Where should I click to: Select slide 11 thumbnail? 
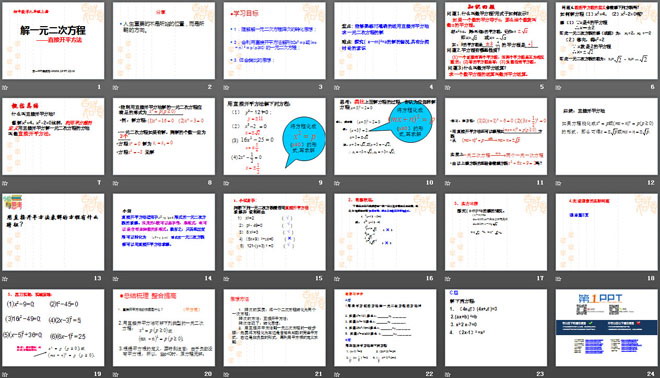point(496,136)
